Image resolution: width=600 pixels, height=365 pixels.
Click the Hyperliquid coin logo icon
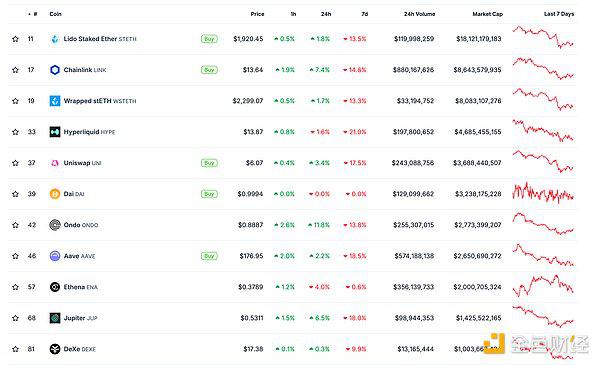coord(55,132)
